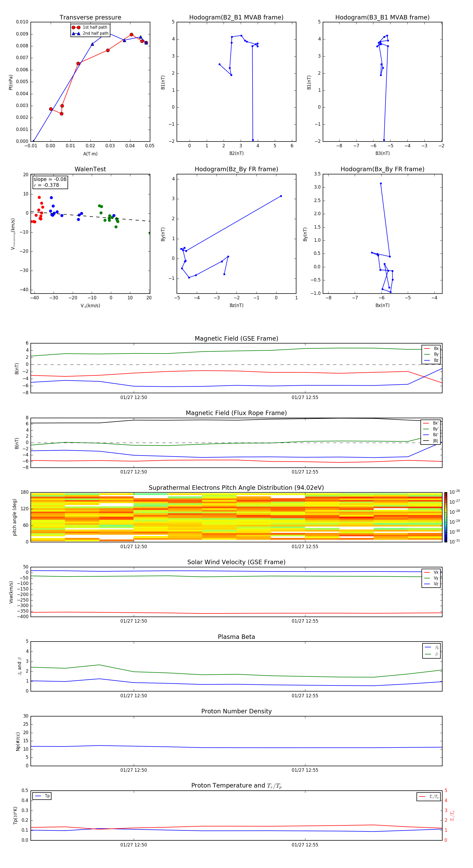Click "01/27 12:50" tick under Plasma Beta panel
473x868 pixels.
coord(134,696)
